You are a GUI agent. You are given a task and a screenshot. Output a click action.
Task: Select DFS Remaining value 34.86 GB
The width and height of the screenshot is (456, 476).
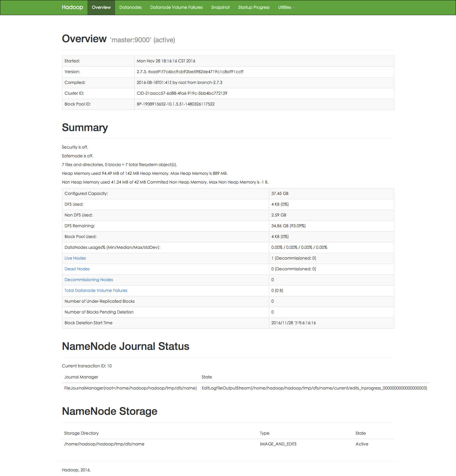coord(288,226)
